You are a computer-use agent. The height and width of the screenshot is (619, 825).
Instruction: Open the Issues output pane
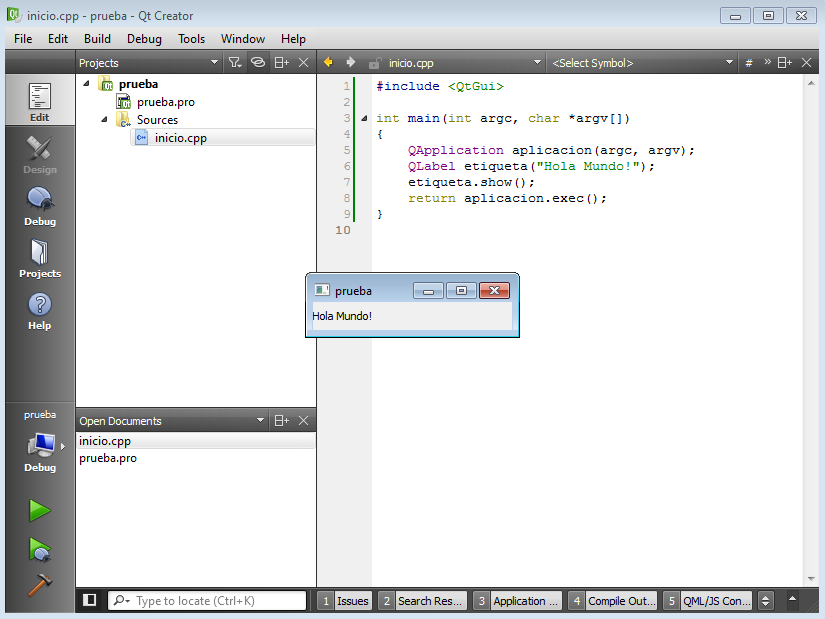[x=345, y=601]
